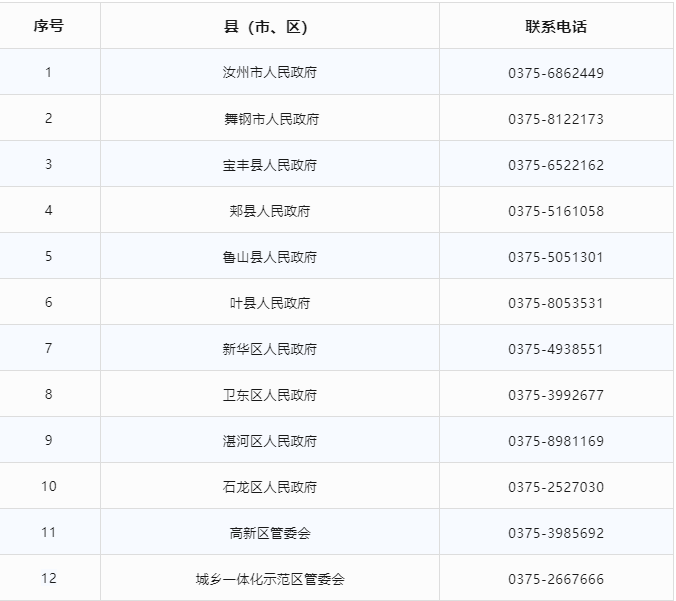The image size is (676, 601).
Task: Click serial number 5 in 鲁山县 row
Action: [x=49, y=257]
